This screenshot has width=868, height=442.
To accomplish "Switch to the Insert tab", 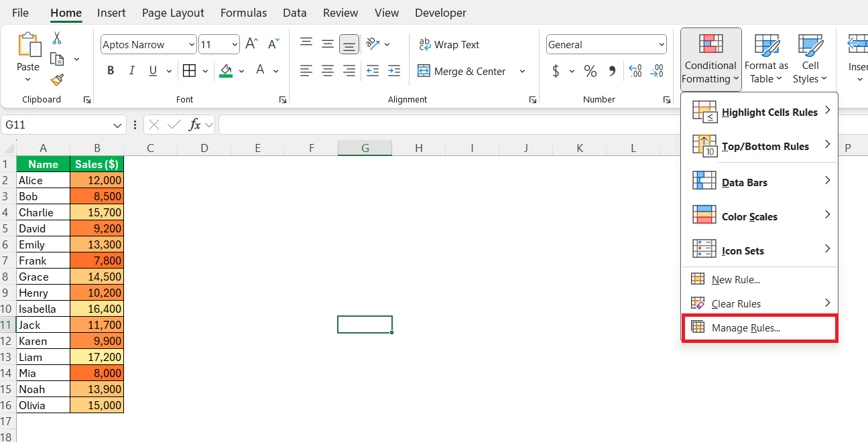I will tap(111, 13).
